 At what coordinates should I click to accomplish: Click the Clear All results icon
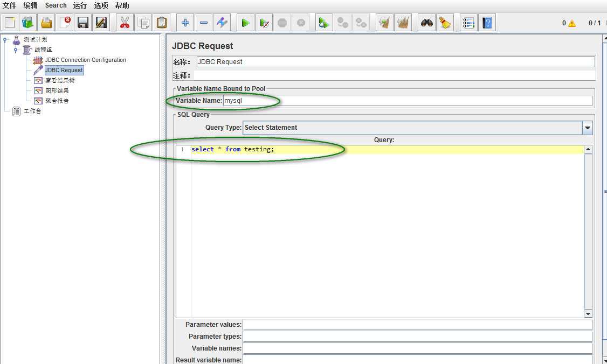click(x=403, y=23)
